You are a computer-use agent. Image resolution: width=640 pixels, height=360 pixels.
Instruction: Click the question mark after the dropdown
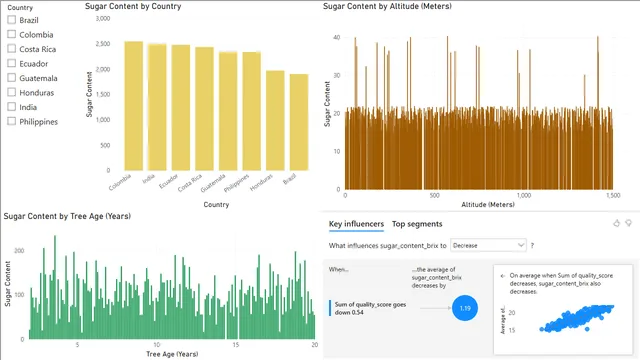[532, 246]
